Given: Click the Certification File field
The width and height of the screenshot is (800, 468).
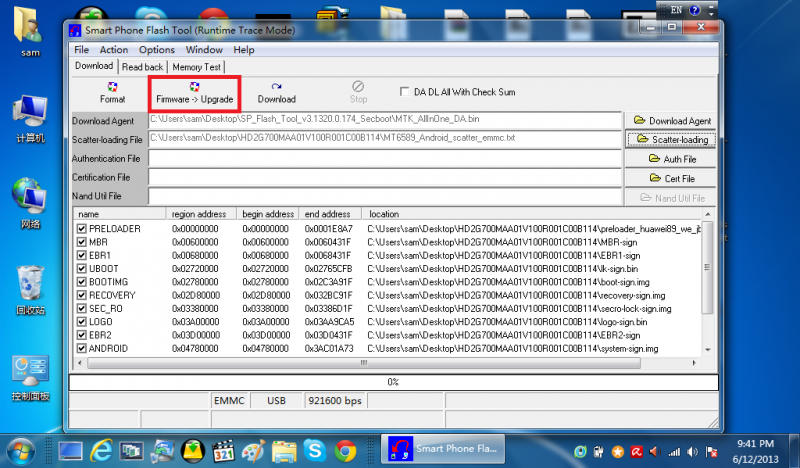Looking at the screenshot, I should [x=385, y=177].
